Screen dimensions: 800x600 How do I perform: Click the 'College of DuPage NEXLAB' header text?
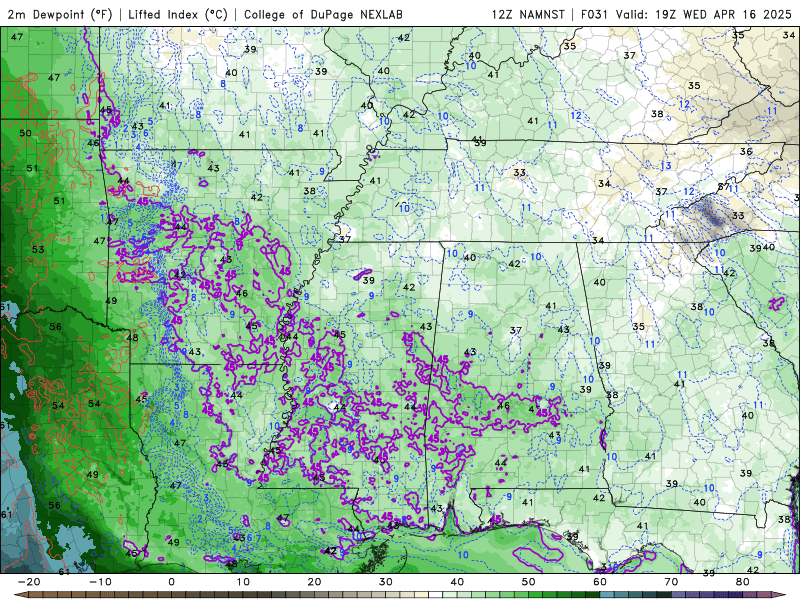323,14
